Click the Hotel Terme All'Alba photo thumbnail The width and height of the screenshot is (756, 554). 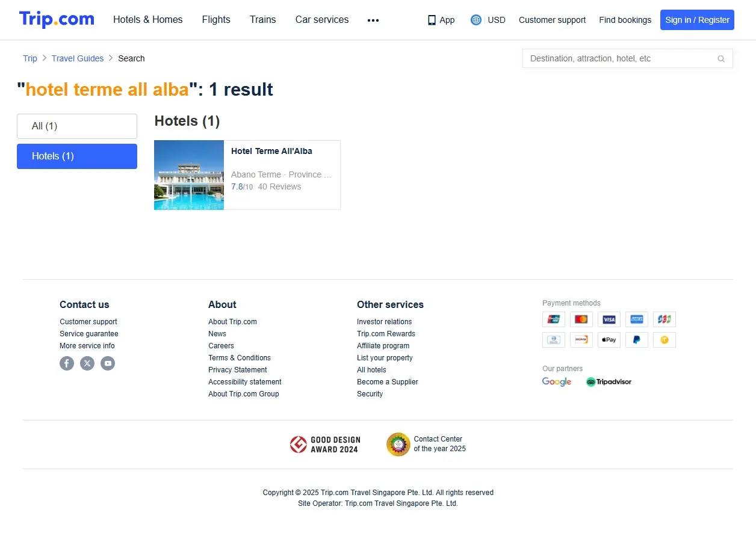(189, 175)
